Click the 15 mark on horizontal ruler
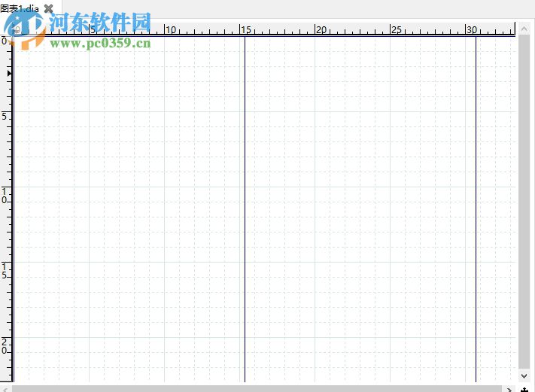The height and width of the screenshot is (392, 535). (245, 29)
